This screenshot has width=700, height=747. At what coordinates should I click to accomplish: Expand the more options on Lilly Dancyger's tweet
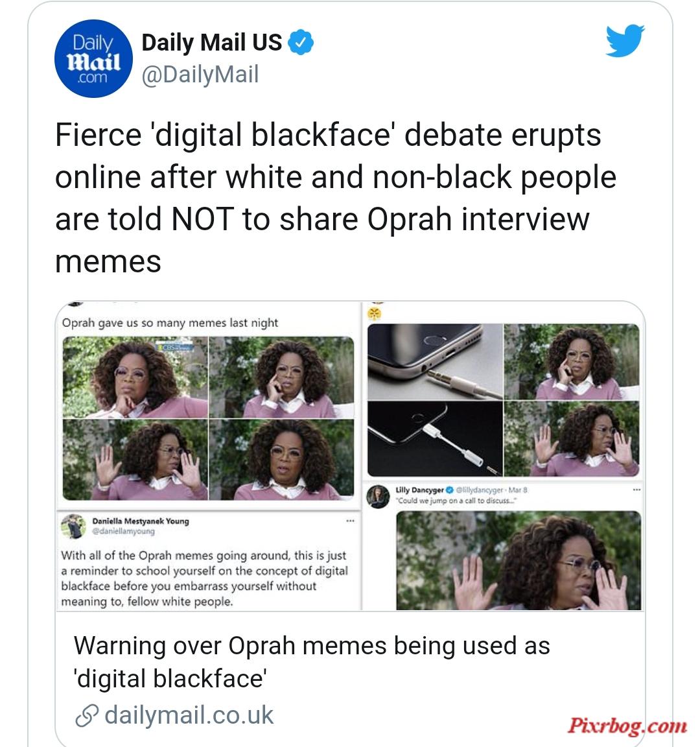[636, 490]
